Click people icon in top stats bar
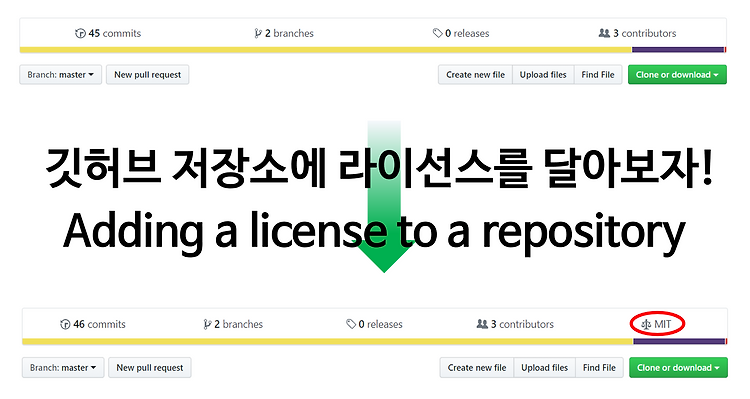This screenshot has height=399, width=750. (604, 33)
